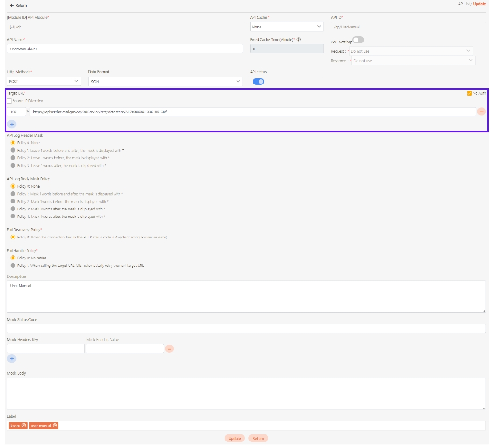This screenshot has height=448, width=491.
Task: Open the Http Methods POST dropdown
Action: 44,82
